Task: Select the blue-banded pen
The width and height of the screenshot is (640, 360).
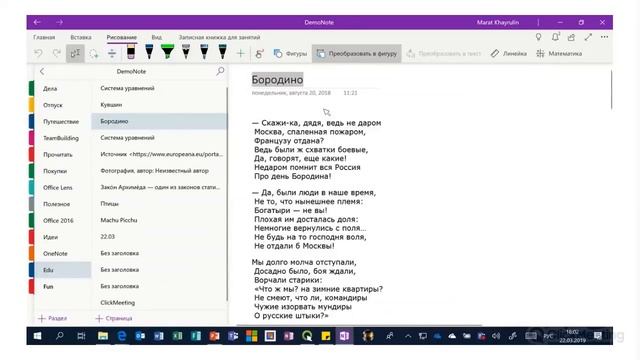Action: [149, 52]
